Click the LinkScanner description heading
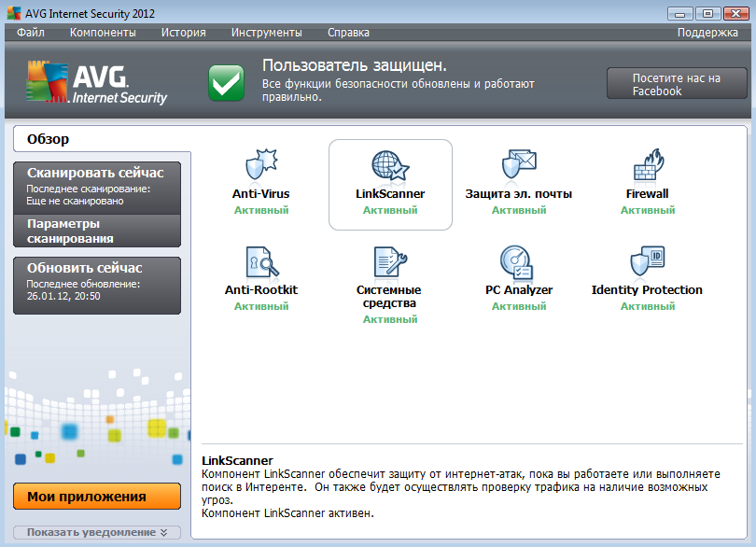 [237, 460]
